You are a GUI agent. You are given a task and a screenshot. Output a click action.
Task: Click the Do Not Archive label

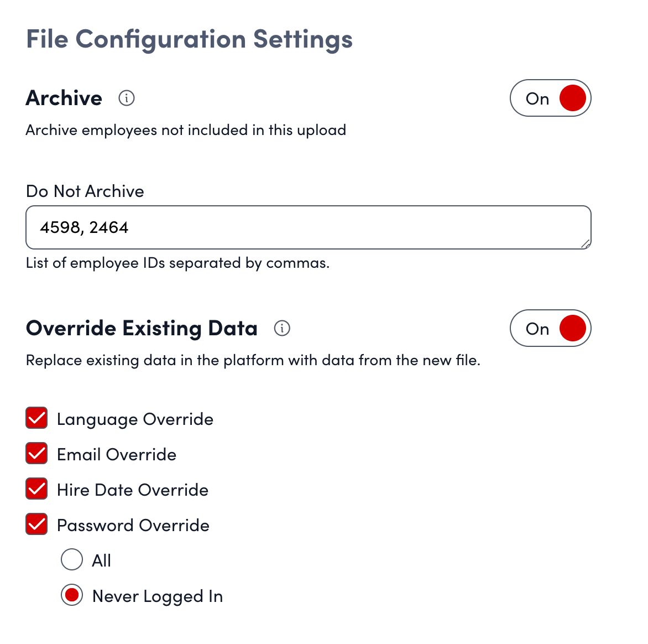85,191
